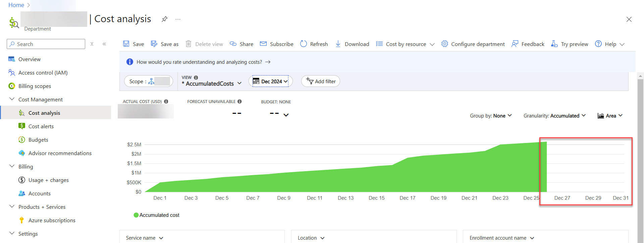Send Feedback via toolbar

[528, 44]
